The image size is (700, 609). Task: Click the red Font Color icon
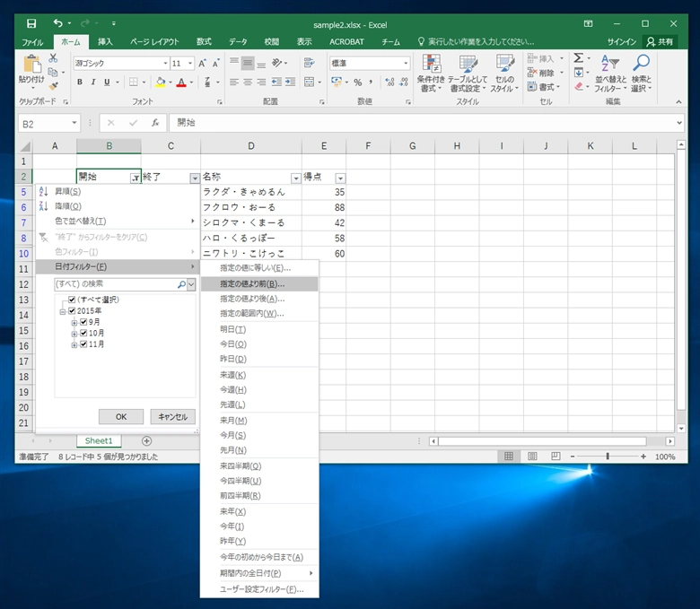(x=181, y=83)
